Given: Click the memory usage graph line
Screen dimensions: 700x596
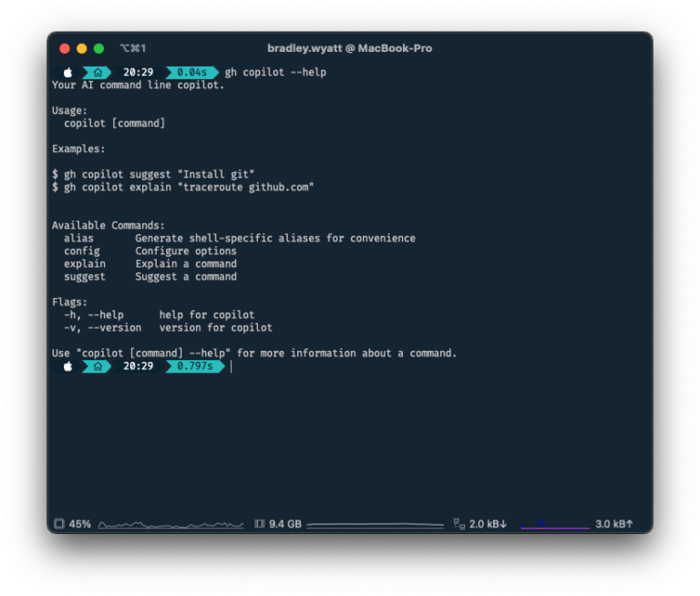Looking at the screenshot, I should pyautogui.click(x=375, y=526).
